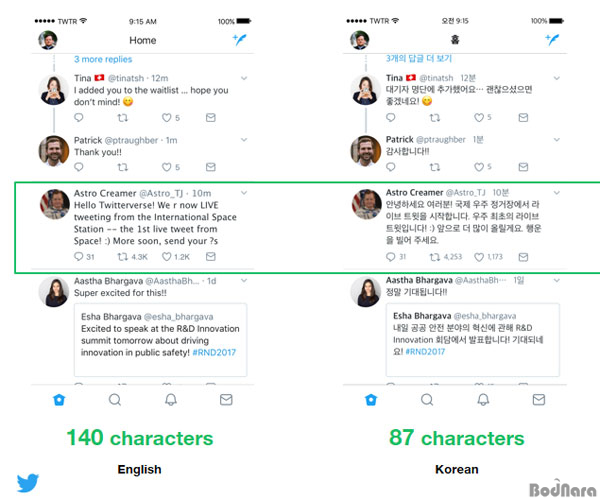Screen dimensions: 600x500
Task: Open Esha Bhargava quoted tweet card in Korean
Action: tap(473, 340)
